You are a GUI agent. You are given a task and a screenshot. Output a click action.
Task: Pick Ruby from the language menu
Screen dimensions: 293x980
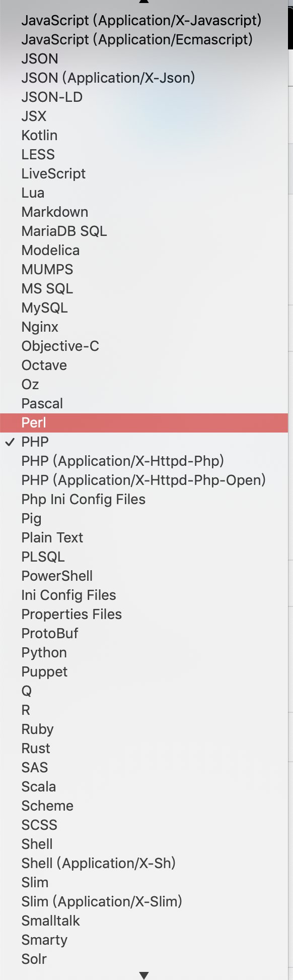(144, 729)
